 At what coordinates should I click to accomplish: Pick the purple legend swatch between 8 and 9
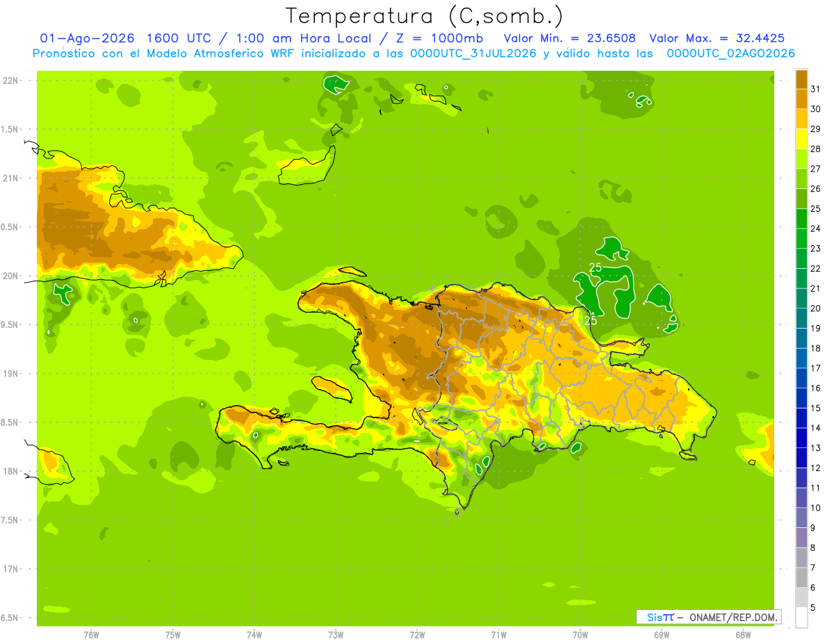(x=801, y=537)
